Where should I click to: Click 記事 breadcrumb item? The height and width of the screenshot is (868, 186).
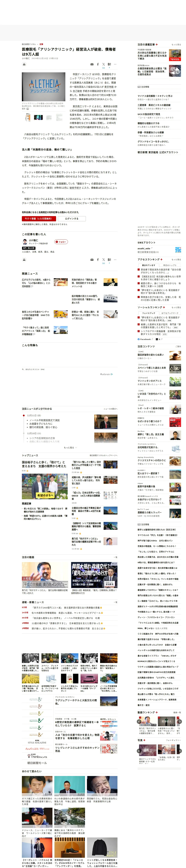[42, 44]
